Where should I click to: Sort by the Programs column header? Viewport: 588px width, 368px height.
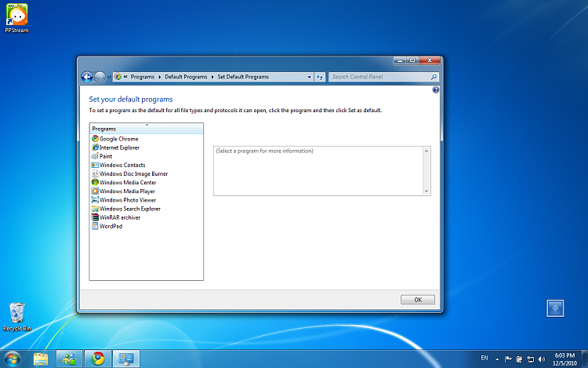[x=147, y=129]
